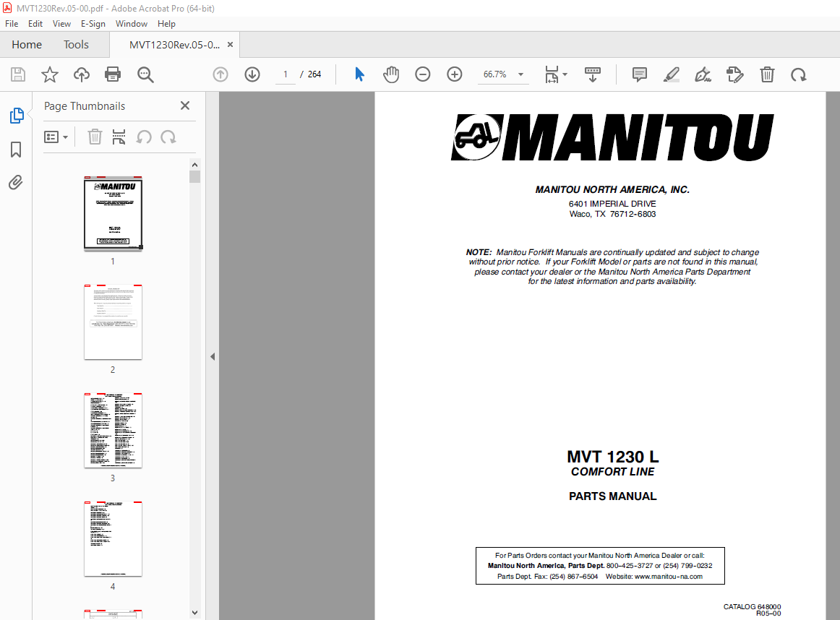Expand the fit page options arrow
The height and width of the screenshot is (620, 840).
point(565,74)
